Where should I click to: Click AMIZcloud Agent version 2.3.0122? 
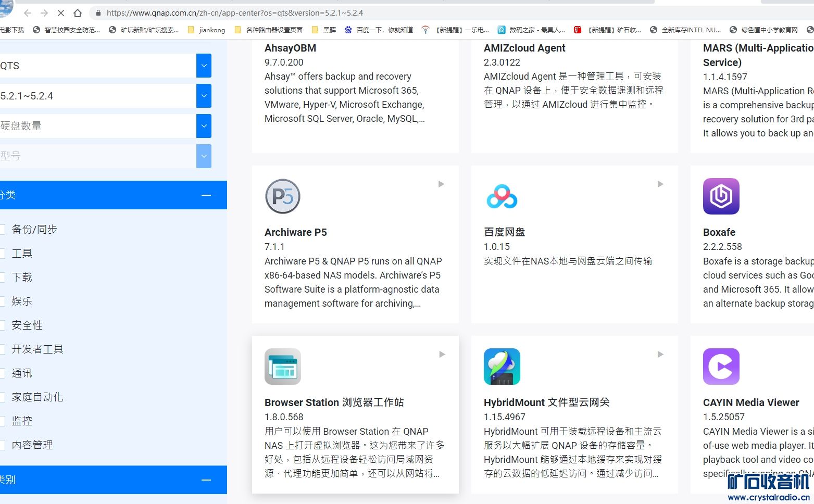click(x=502, y=62)
